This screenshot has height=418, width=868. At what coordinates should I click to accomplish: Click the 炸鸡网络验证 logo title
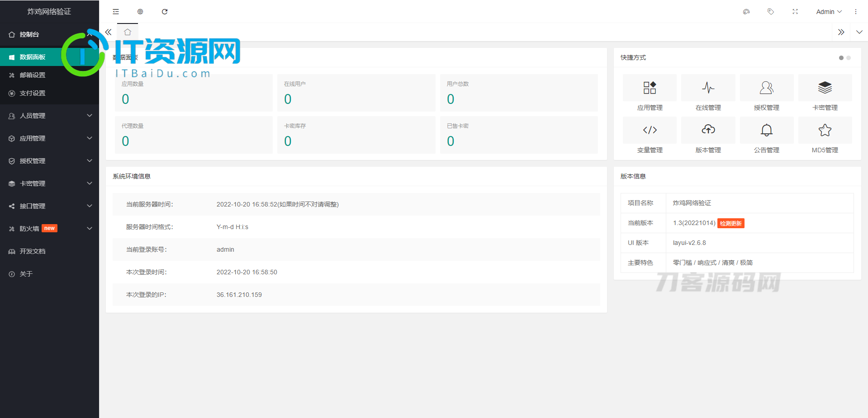click(x=49, y=12)
